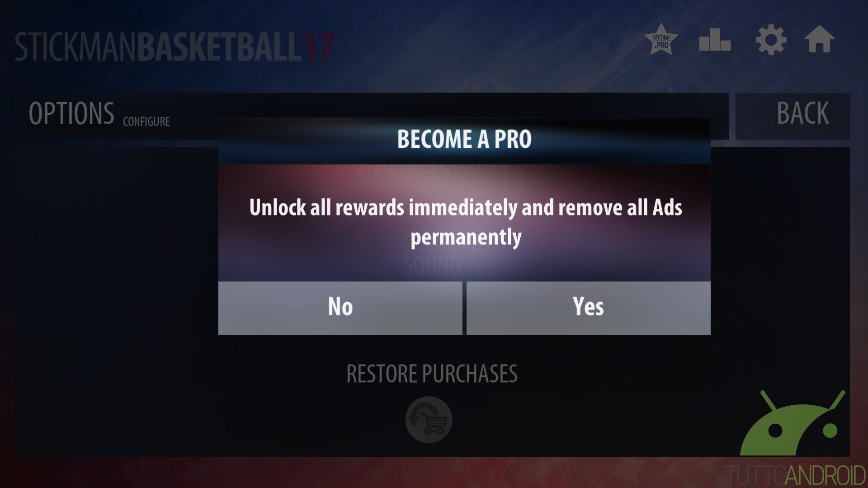Click the word permanently in the dialog message
This screenshot has height=488, width=868.
(466, 237)
